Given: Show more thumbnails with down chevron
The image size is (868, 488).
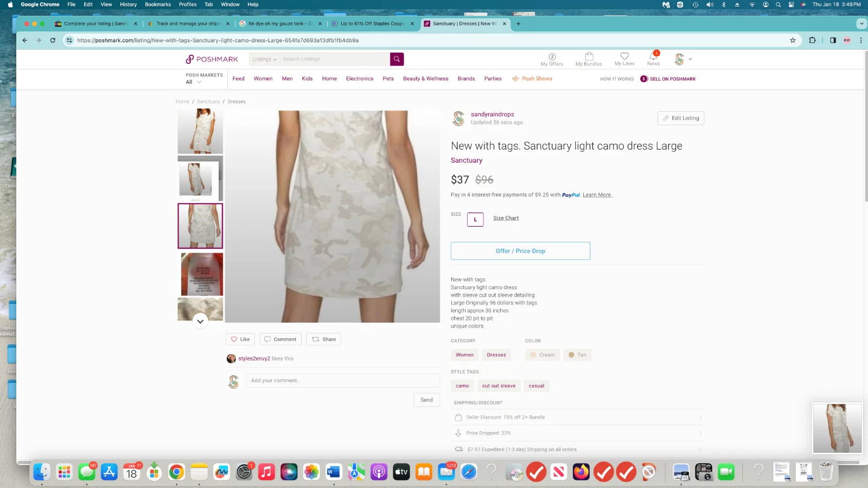Looking at the screenshot, I should [x=200, y=322].
